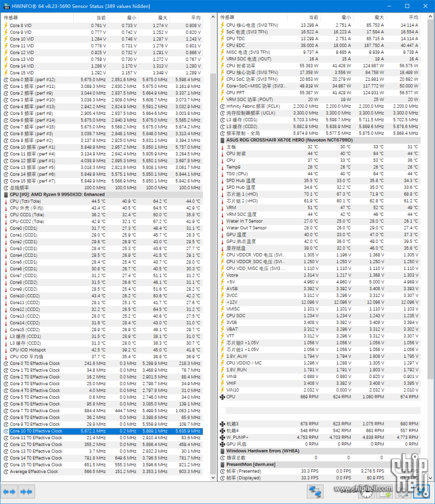Click the chip icon beside CPU [#0]: AMD Ryzen 9 9950X3D
The height and width of the screenshot is (504, 435).
point(6,194)
